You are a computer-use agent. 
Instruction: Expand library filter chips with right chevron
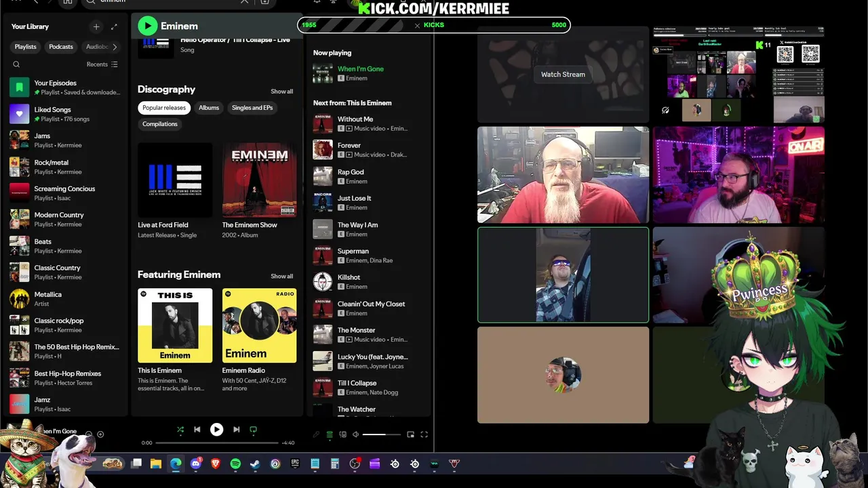coord(114,47)
